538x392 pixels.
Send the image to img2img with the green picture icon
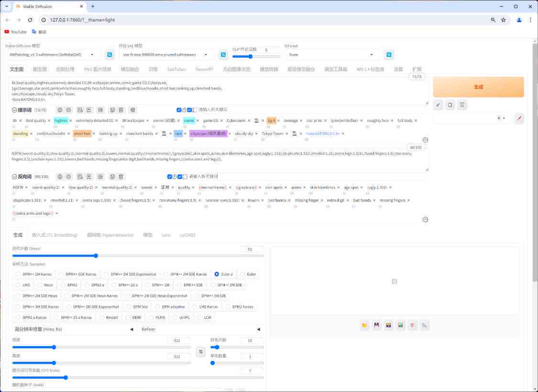coord(400,325)
